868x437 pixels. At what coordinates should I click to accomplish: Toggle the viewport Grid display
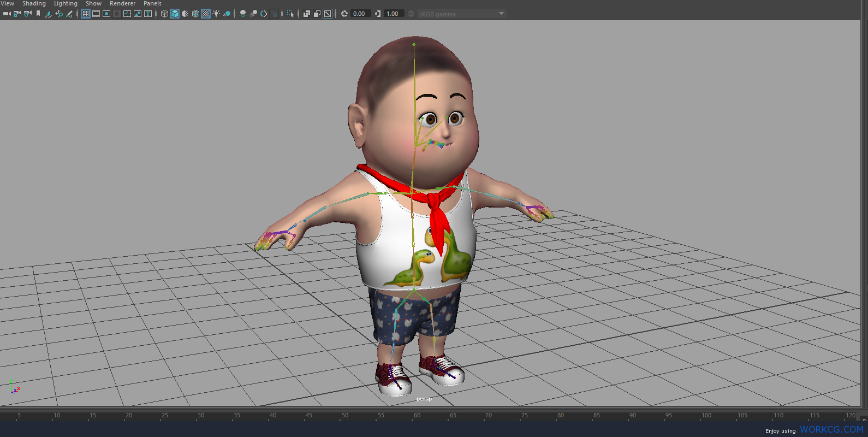pos(86,14)
